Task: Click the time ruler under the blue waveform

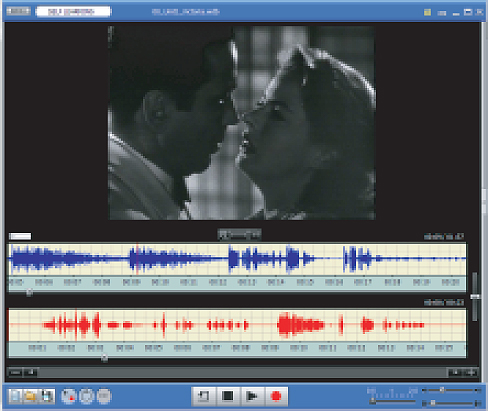Action: pos(237,283)
